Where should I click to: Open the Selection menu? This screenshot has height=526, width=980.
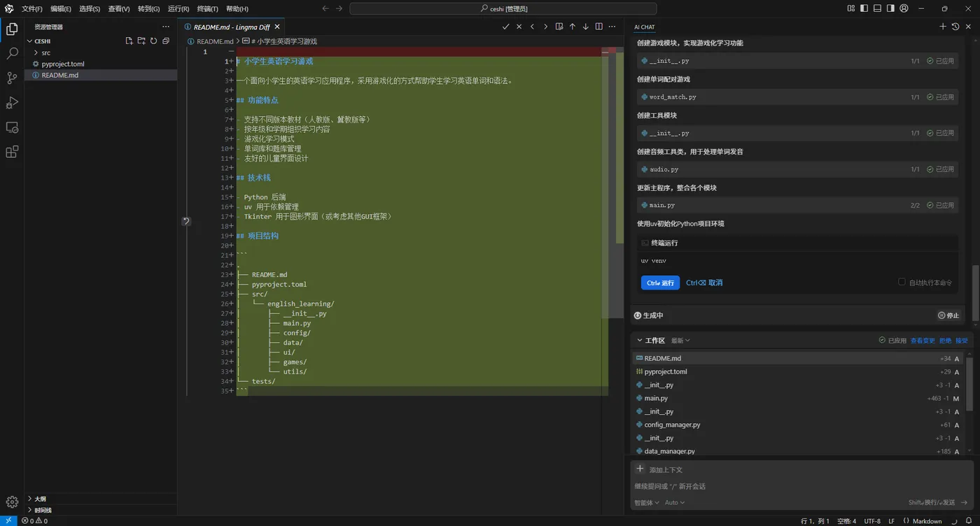(x=89, y=8)
